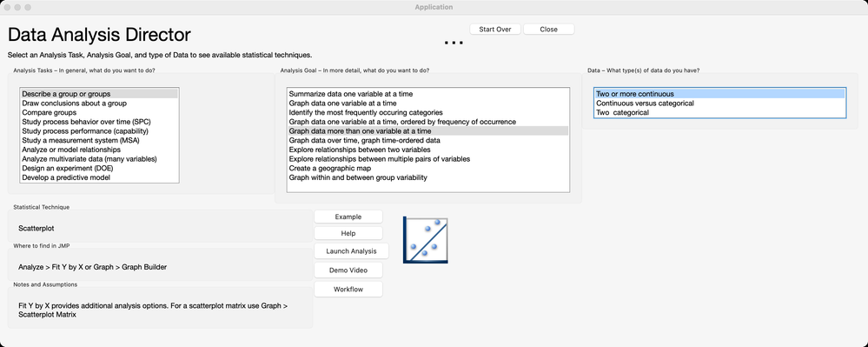The image size is (868, 347).
Task: Select 'Study a measurement system (MSA)'
Action: (x=100, y=140)
